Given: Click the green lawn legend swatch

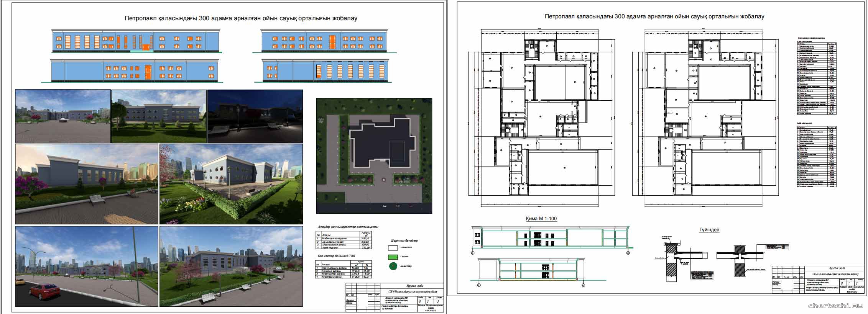Looking at the screenshot, I should pyautogui.click(x=393, y=257).
